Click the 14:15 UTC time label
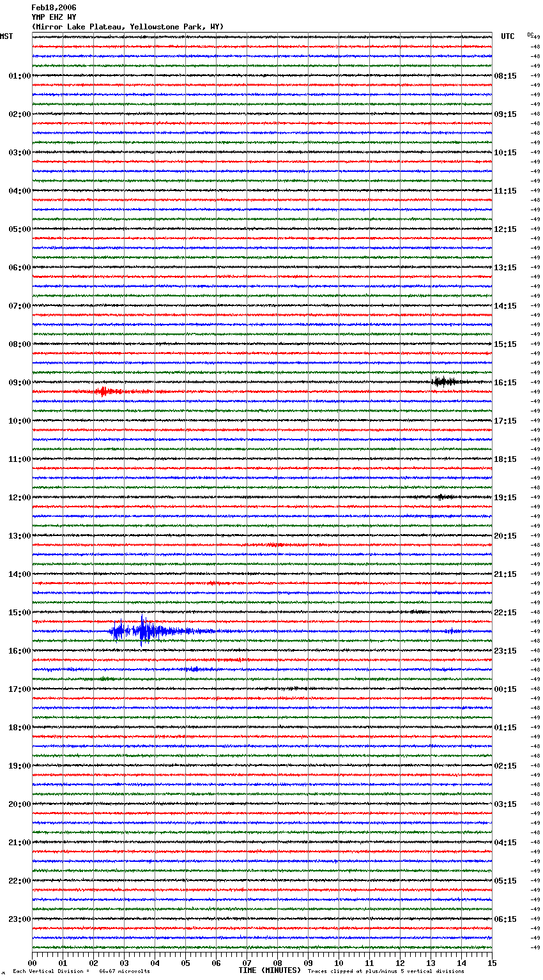This screenshot has width=543, height=980. click(x=505, y=306)
